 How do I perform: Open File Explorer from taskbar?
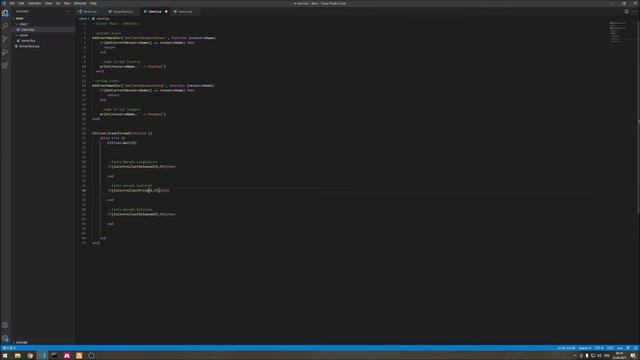pyautogui.click(x=18, y=356)
